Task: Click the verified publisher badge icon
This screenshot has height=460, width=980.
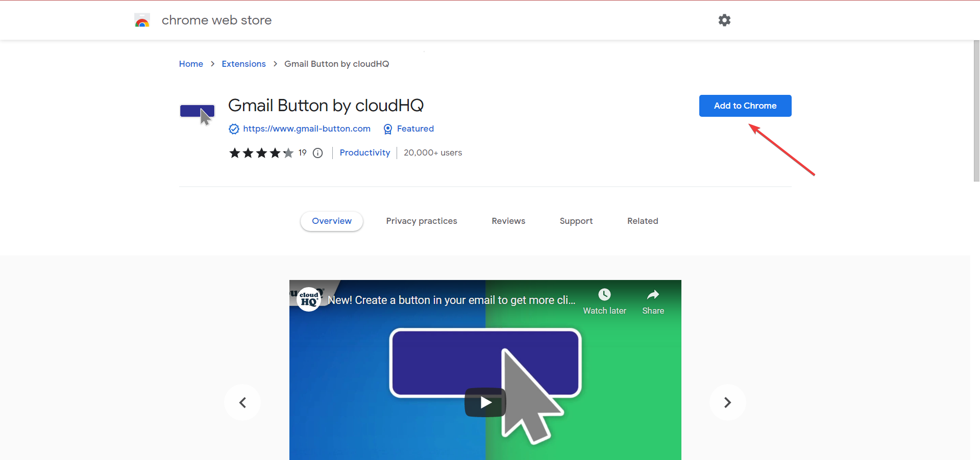Action: (234, 129)
